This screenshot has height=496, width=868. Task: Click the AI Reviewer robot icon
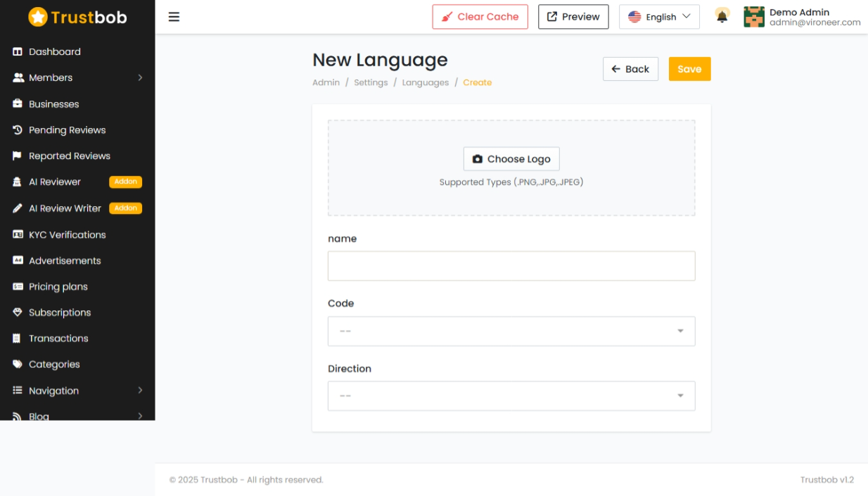(x=18, y=182)
